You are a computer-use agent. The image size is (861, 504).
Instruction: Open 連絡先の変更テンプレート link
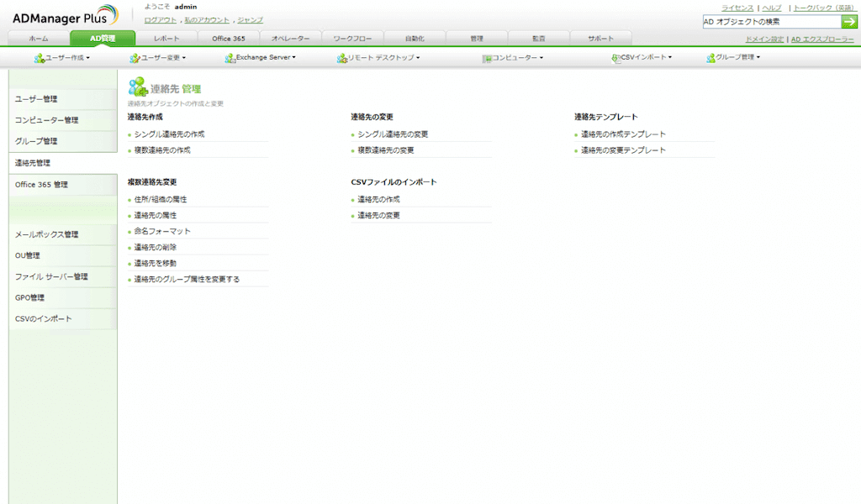pos(623,150)
